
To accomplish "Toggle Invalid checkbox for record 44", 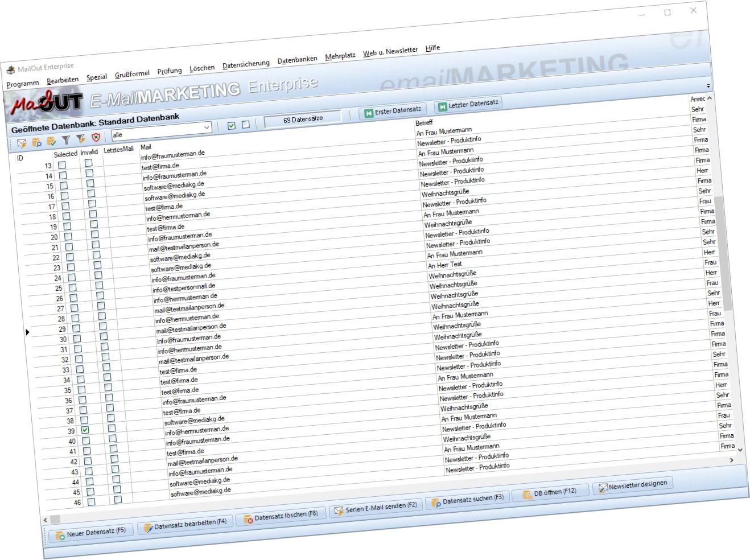I will [116, 479].
